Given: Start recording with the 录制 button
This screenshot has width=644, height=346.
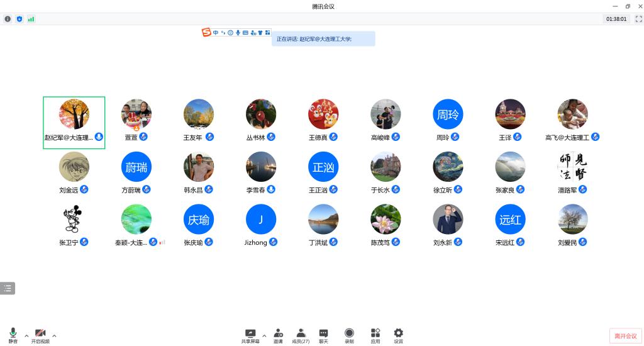Looking at the screenshot, I should point(349,335).
